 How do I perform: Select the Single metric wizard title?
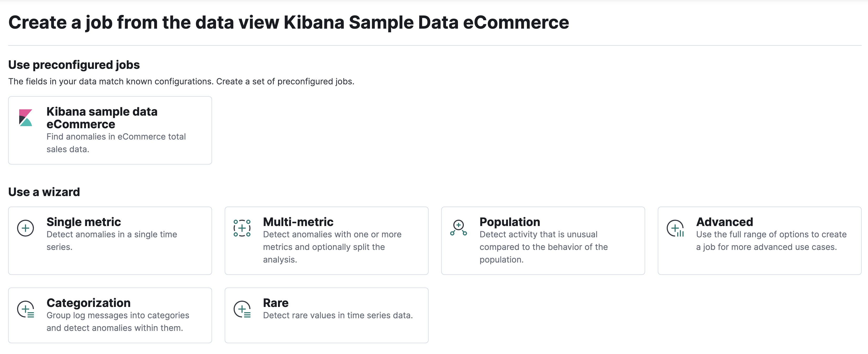click(x=84, y=222)
